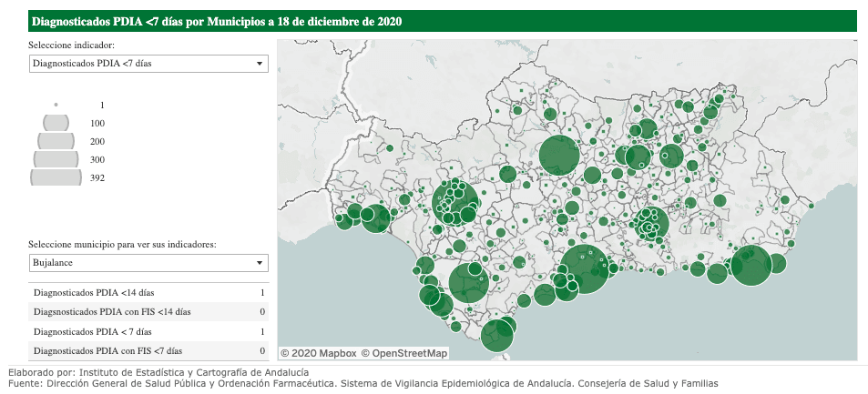Click the indicator dropdown arrow beside 'Diagnosticados PDIA <7 días'

coord(259,64)
